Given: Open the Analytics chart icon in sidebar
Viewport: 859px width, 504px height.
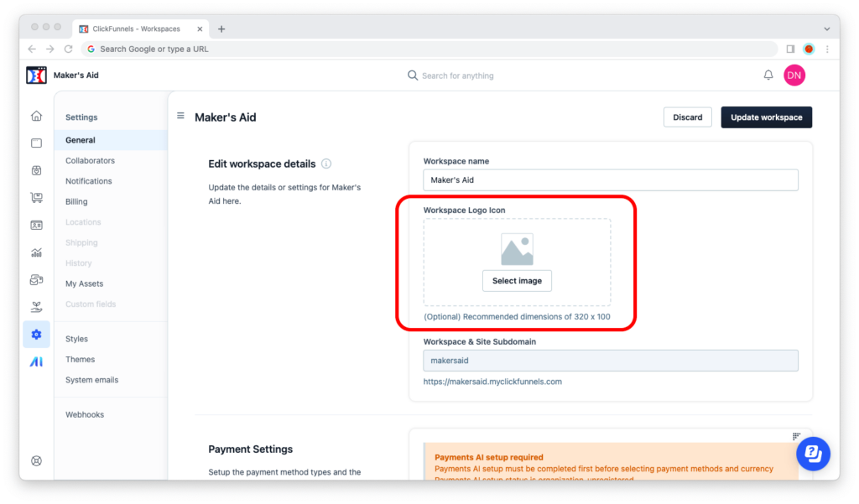Looking at the screenshot, I should coord(36,252).
